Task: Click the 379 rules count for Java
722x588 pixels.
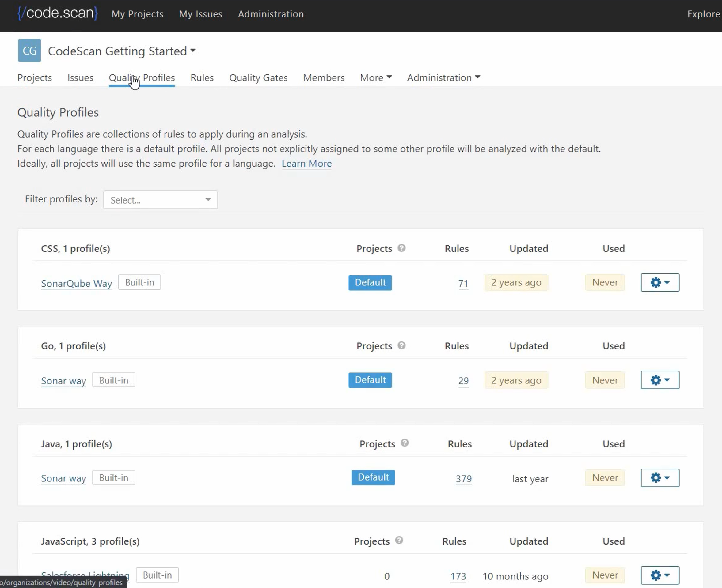Action: 463,479
